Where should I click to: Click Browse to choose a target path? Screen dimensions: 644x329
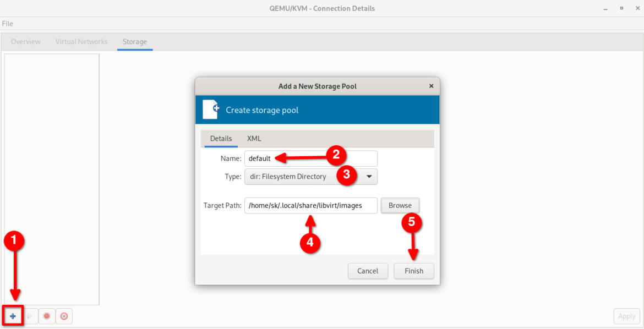(x=400, y=205)
